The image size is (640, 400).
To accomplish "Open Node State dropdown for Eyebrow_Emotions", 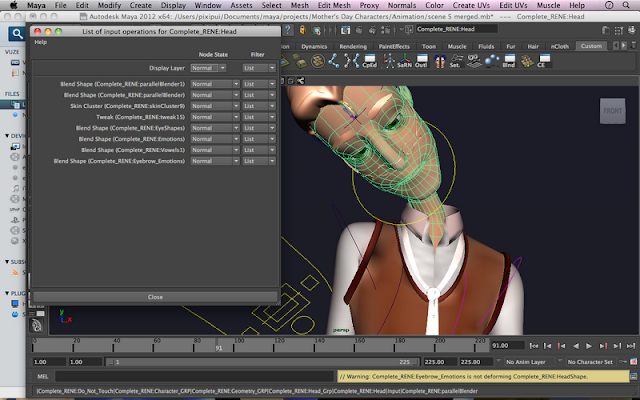I will (215, 161).
